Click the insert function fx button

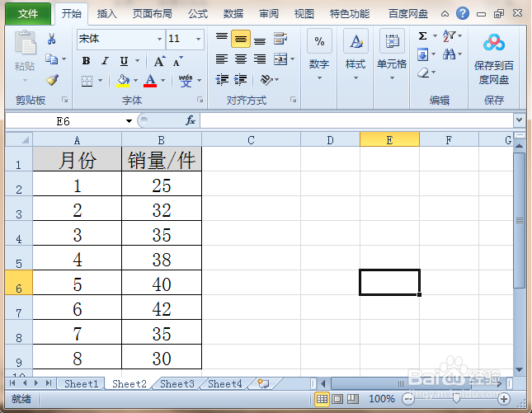pos(191,120)
